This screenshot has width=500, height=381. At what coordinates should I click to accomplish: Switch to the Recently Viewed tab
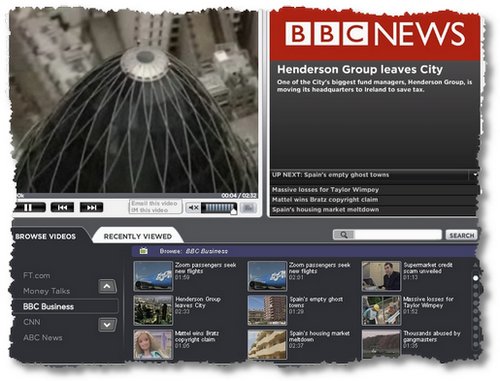138,236
